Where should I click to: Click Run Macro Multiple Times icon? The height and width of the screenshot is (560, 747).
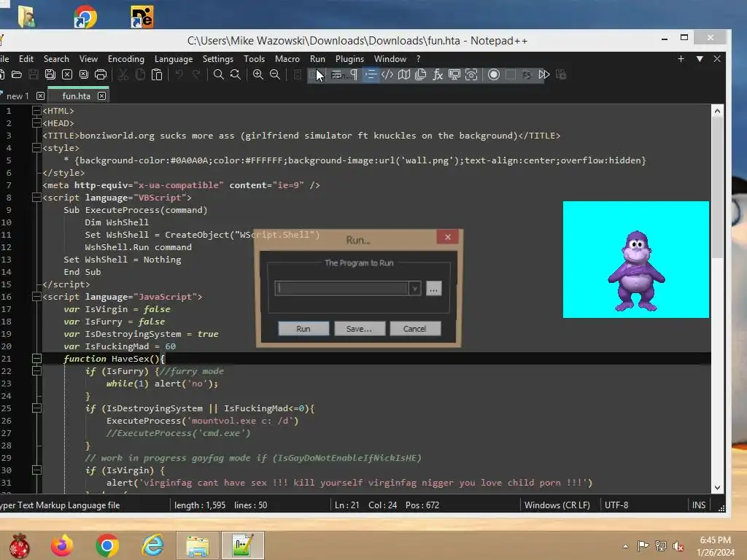(544, 75)
